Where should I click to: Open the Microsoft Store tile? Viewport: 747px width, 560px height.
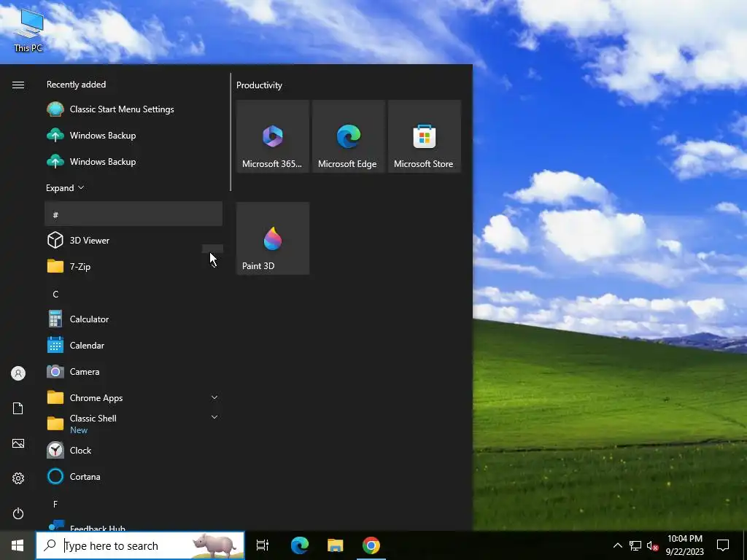tap(425, 136)
